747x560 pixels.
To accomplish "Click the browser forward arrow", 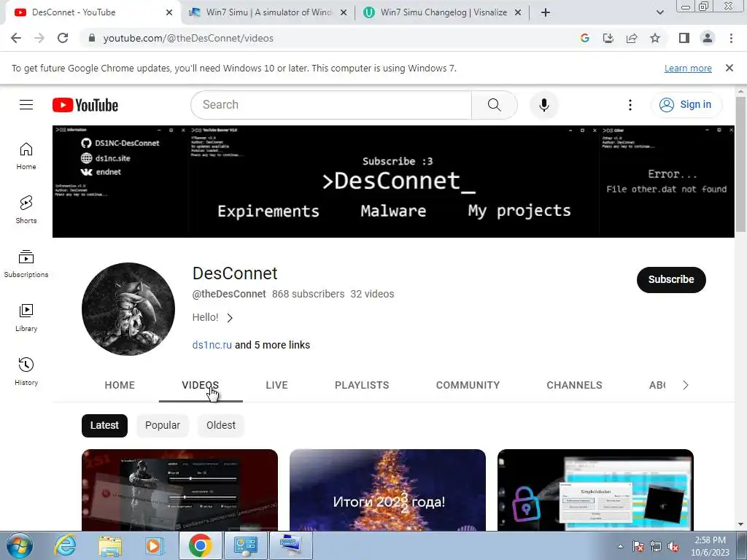I will (39, 38).
